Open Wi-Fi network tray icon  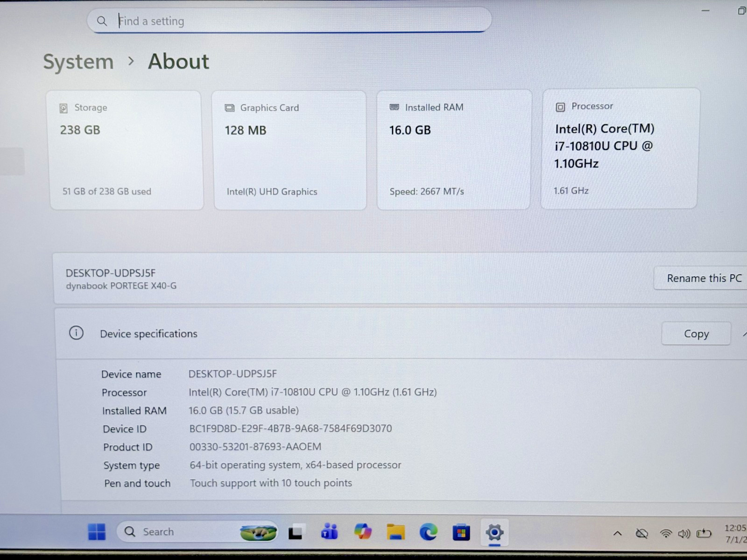click(666, 533)
